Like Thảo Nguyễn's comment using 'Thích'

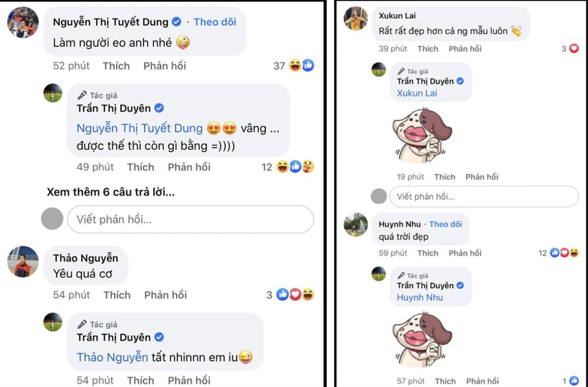click(x=116, y=295)
